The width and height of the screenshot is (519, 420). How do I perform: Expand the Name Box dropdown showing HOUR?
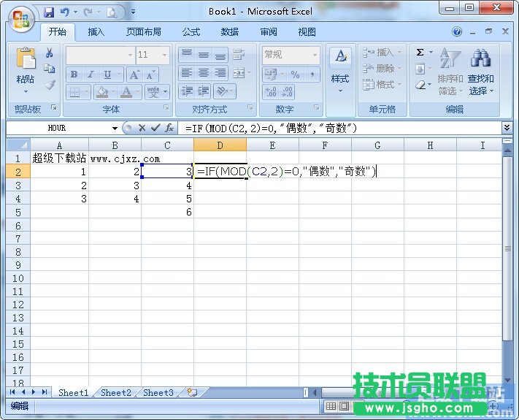[x=115, y=128]
